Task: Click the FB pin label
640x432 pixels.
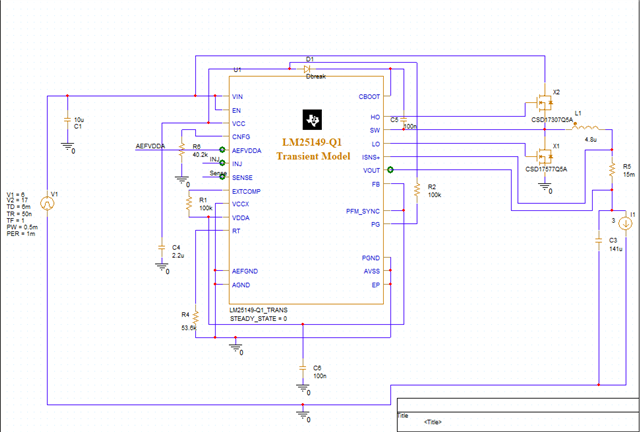Action: click(x=376, y=185)
